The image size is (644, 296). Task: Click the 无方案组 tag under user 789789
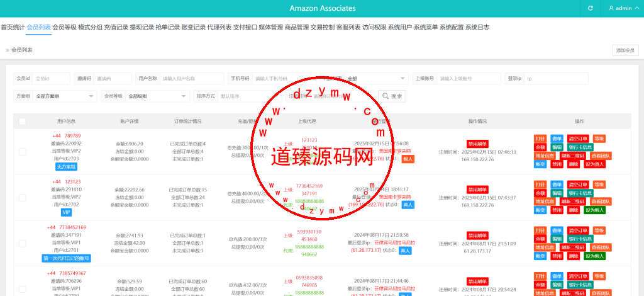click(66, 166)
